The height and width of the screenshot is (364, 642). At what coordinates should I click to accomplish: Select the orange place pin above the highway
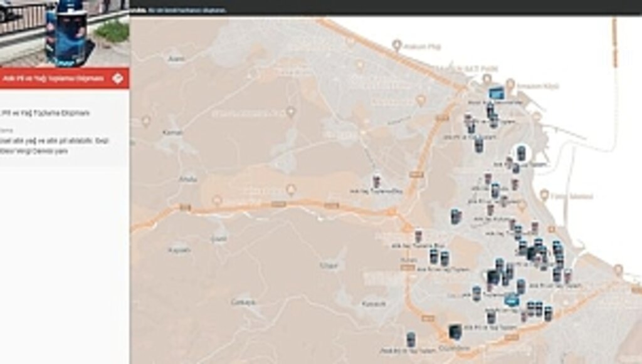click(x=290, y=189)
